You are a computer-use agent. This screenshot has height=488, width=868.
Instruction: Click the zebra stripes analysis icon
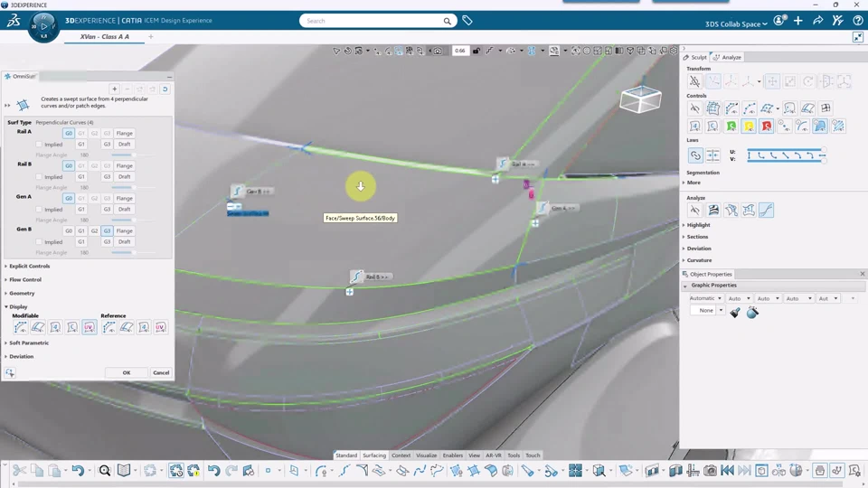(713, 211)
